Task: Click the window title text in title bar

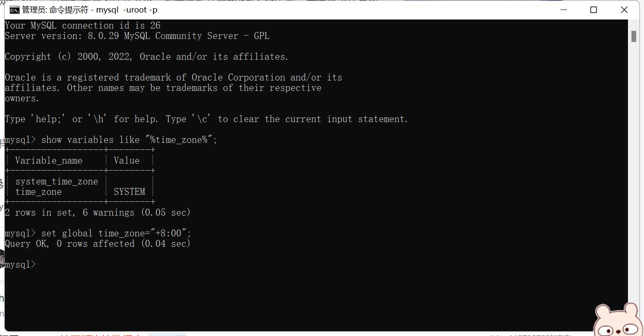Action: (x=90, y=10)
